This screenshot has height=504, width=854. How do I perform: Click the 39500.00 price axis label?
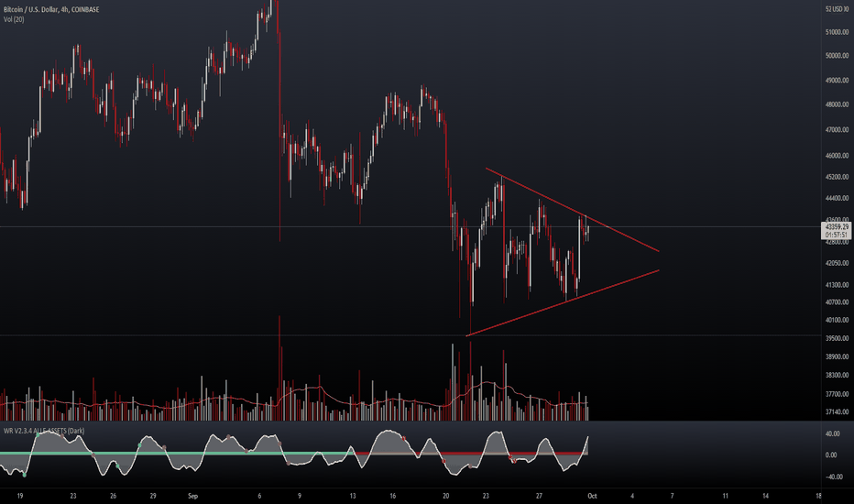click(837, 338)
